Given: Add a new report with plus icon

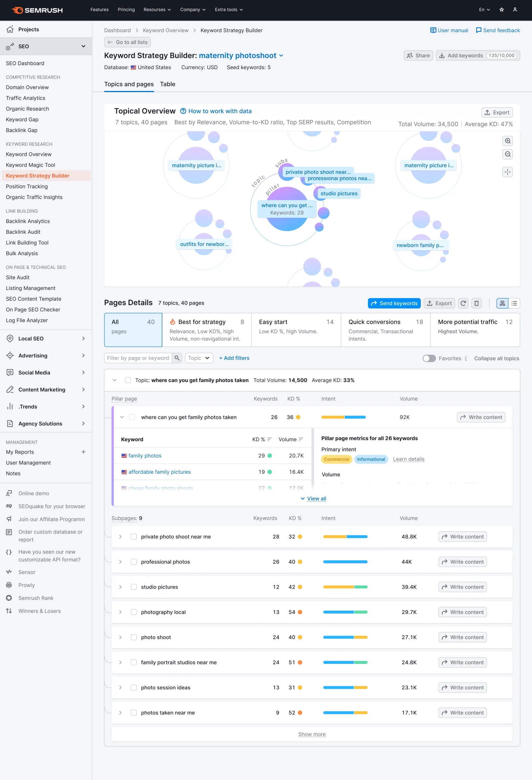Looking at the screenshot, I should 83,452.
